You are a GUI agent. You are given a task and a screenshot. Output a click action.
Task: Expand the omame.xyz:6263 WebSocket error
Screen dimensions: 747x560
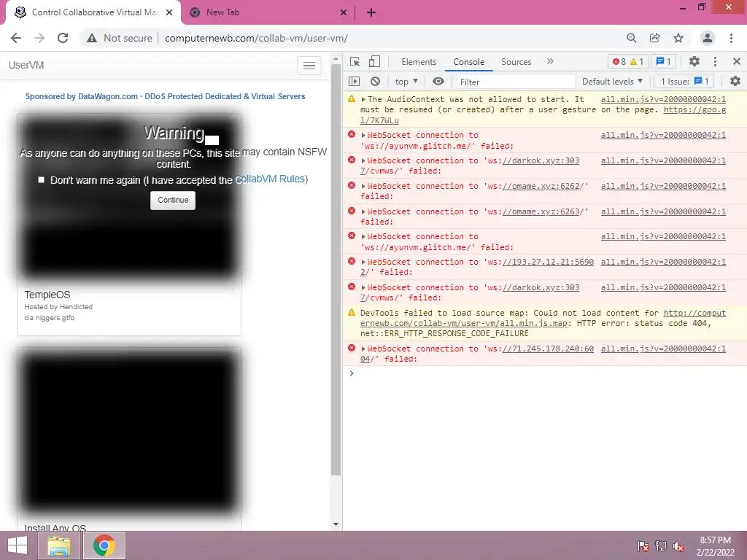[363, 212]
